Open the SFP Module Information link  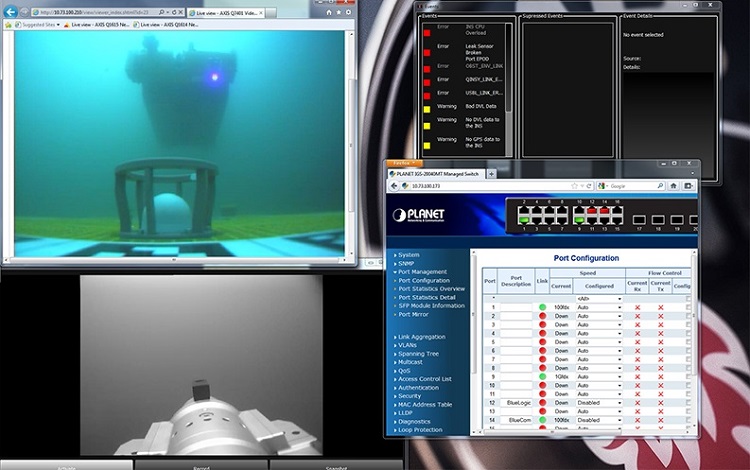click(430, 306)
